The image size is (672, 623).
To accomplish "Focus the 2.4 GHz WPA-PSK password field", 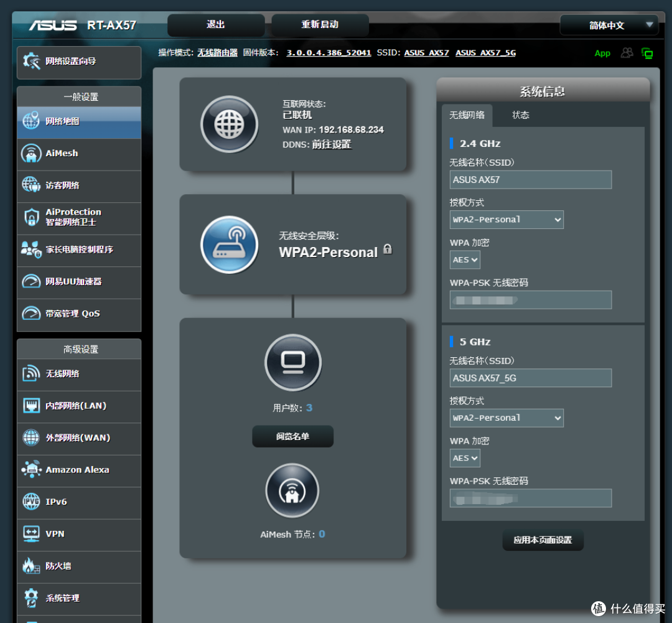I will [x=531, y=300].
